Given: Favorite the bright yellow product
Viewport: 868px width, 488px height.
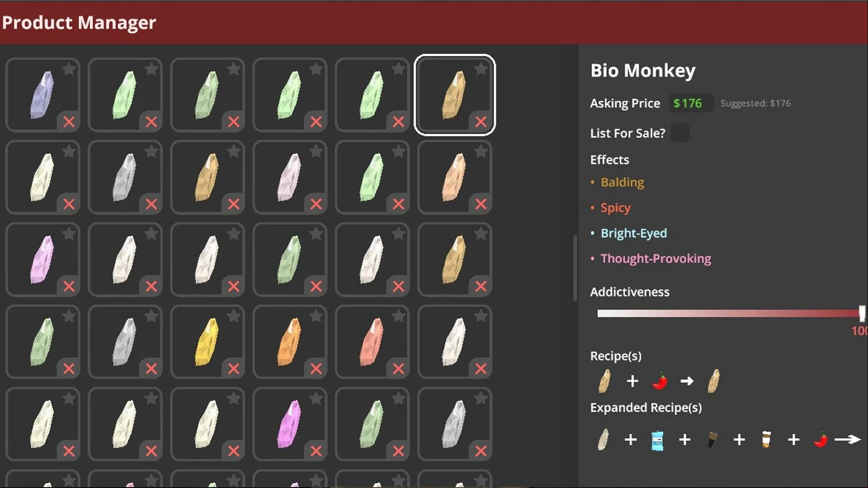Looking at the screenshot, I should [x=234, y=316].
